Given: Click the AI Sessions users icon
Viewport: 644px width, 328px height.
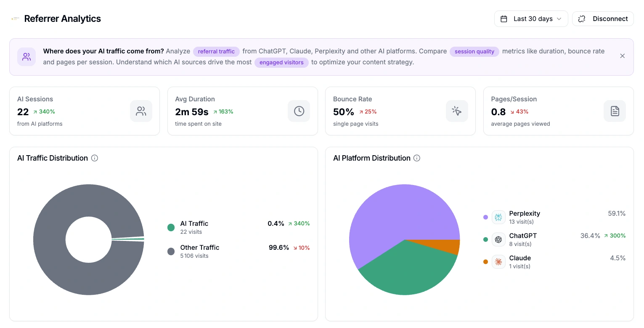Looking at the screenshot, I should (141, 111).
